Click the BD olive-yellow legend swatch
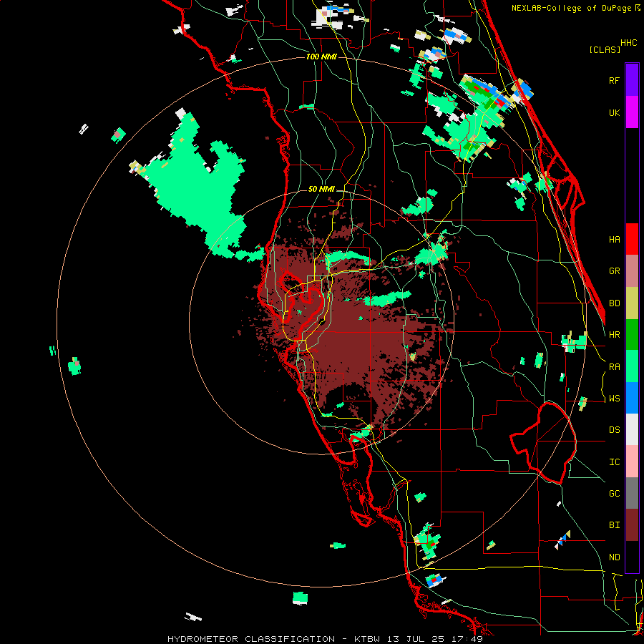 [632, 303]
